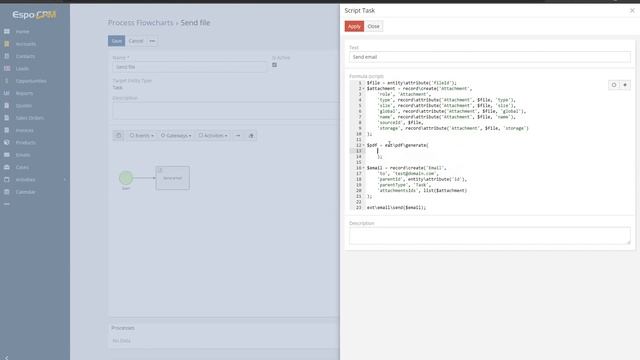Open the Events dropdown
Image resolution: width=640 pixels, height=360 pixels.
(x=142, y=135)
